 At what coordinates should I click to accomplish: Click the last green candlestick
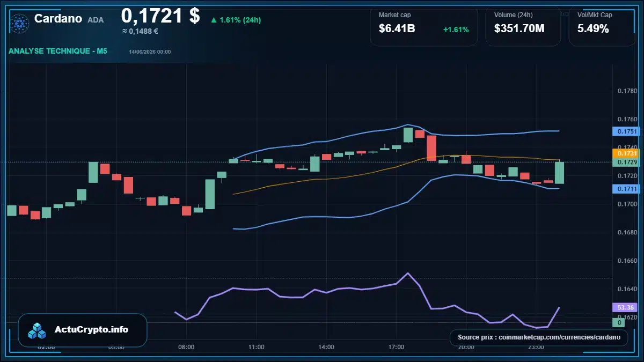(559, 172)
